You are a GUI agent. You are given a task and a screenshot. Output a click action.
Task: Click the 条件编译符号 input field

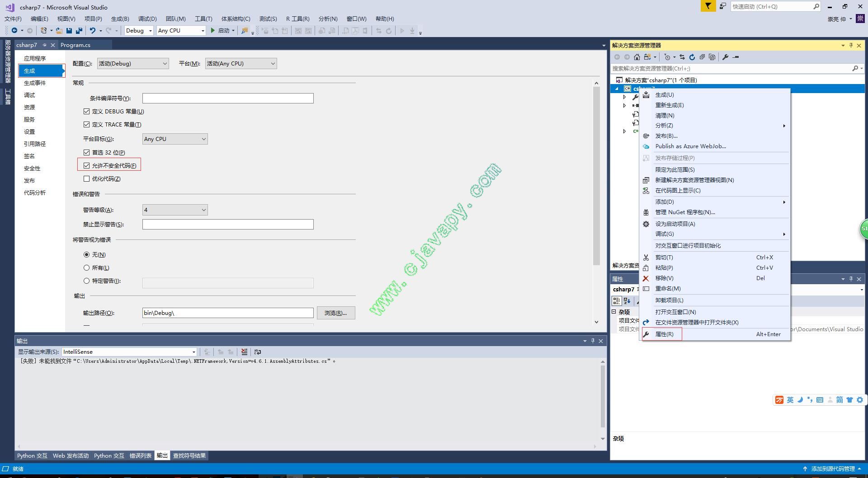pos(228,98)
